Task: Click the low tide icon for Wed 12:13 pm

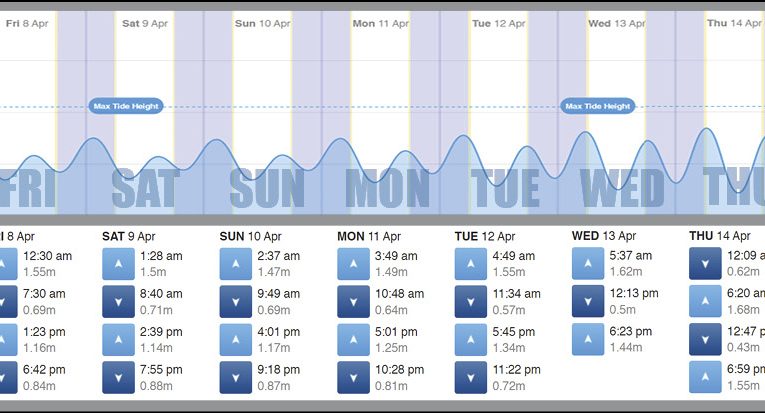Action: click(588, 302)
